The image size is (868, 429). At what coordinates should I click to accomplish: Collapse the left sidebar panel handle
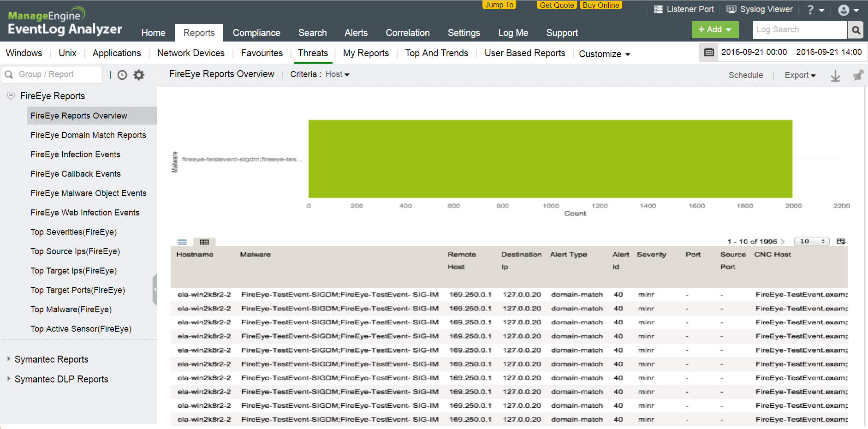pyautogui.click(x=155, y=290)
